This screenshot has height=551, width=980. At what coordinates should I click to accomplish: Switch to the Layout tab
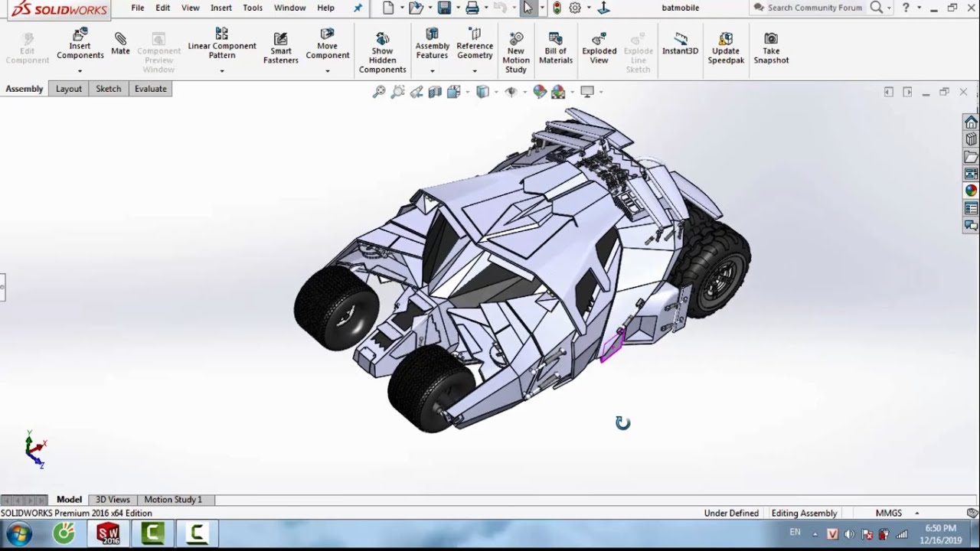tap(68, 89)
